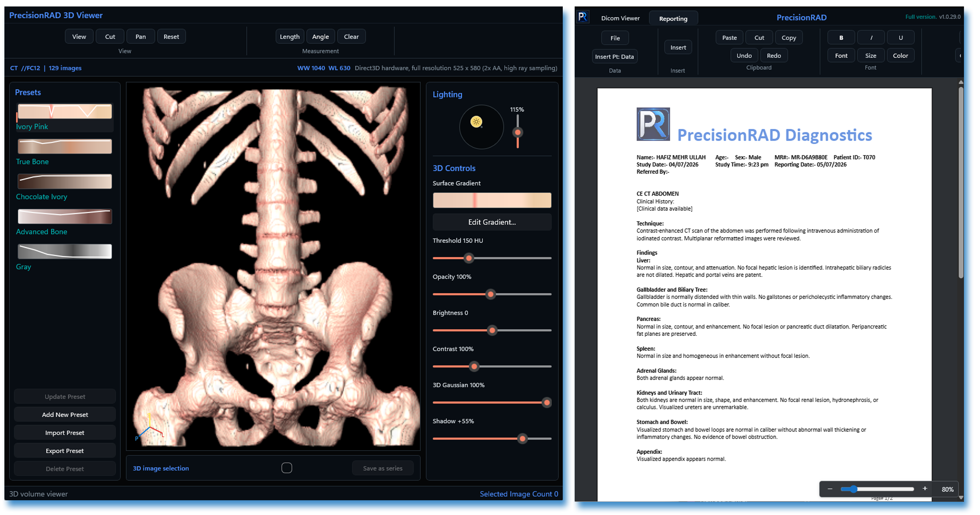
Task: Click Import Preset button
Action: [65, 433]
